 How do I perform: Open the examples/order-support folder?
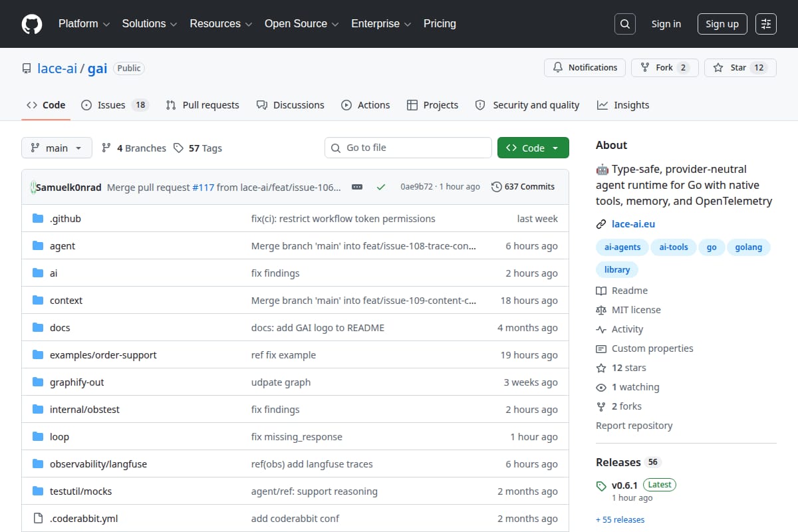103,355
